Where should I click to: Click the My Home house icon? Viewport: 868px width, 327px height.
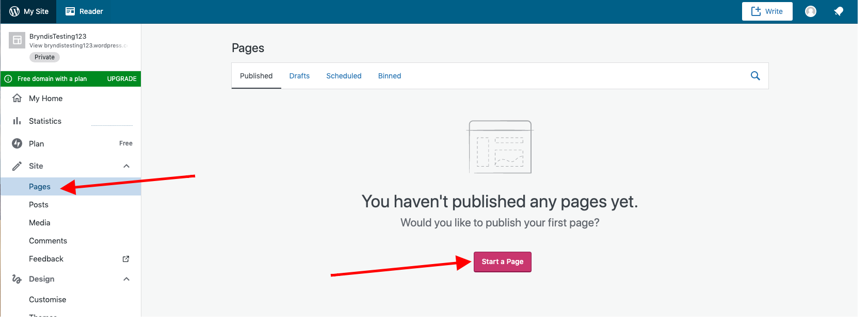[x=17, y=98]
